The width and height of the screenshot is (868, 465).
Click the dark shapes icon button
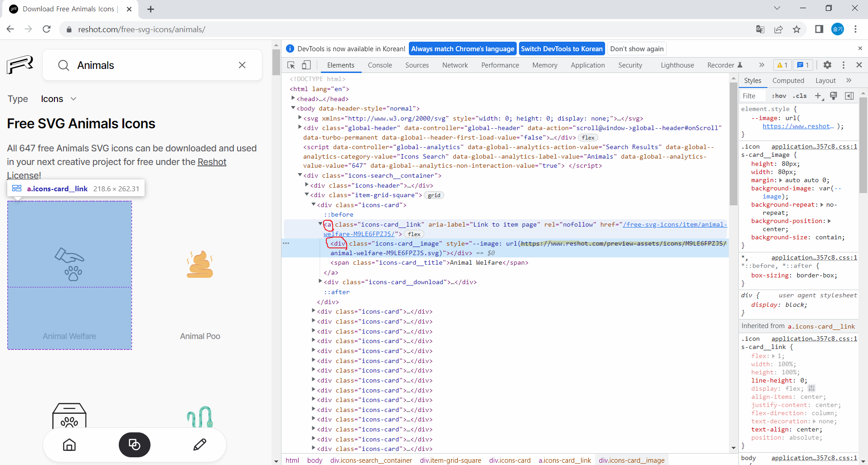[x=135, y=445]
